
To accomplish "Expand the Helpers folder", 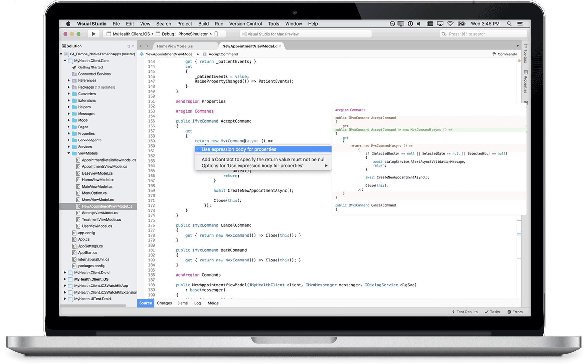I will (69, 107).
